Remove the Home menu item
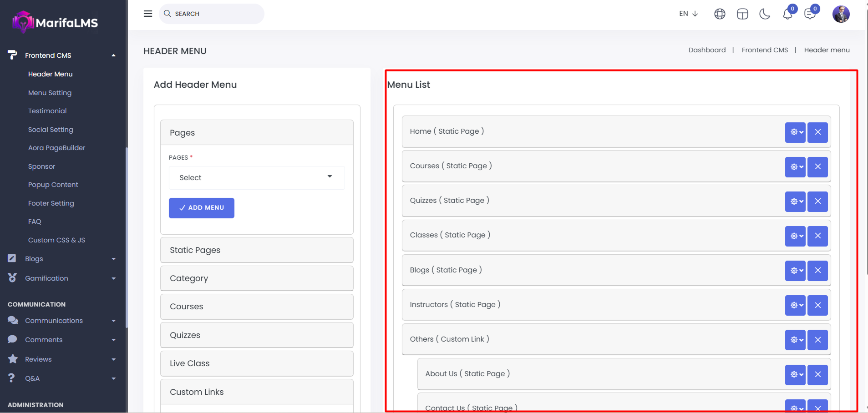This screenshot has width=868, height=413. [817, 132]
